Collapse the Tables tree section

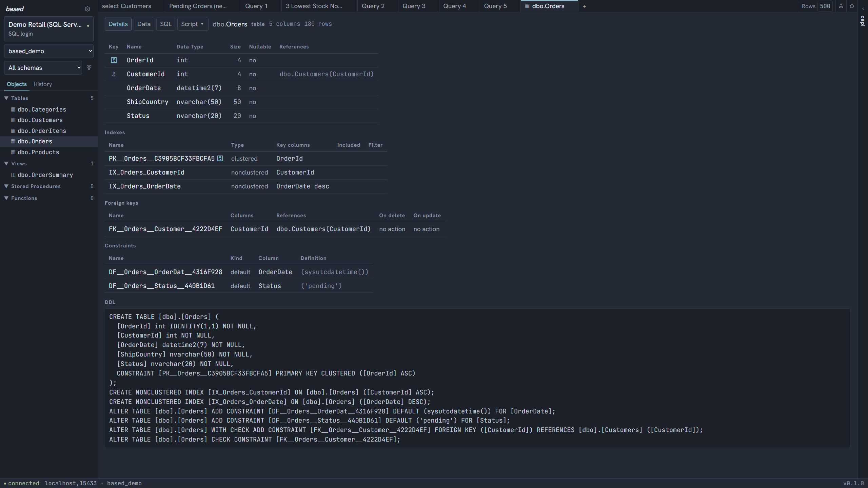click(6, 98)
